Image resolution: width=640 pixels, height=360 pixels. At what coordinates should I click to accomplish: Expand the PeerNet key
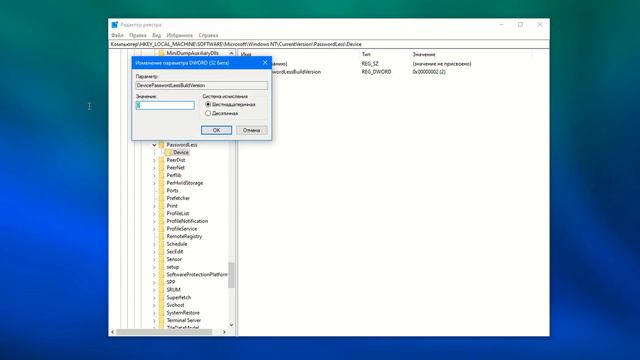click(x=154, y=168)
